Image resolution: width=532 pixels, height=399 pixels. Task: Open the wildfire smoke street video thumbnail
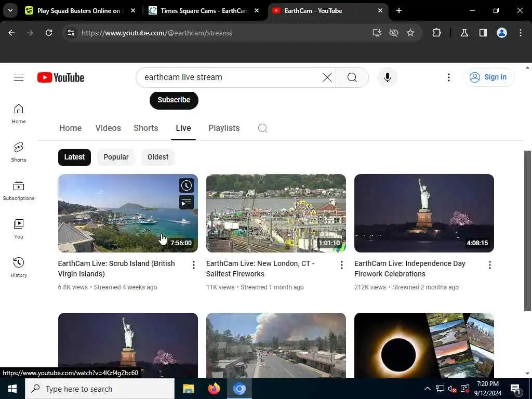coord(276,345)
